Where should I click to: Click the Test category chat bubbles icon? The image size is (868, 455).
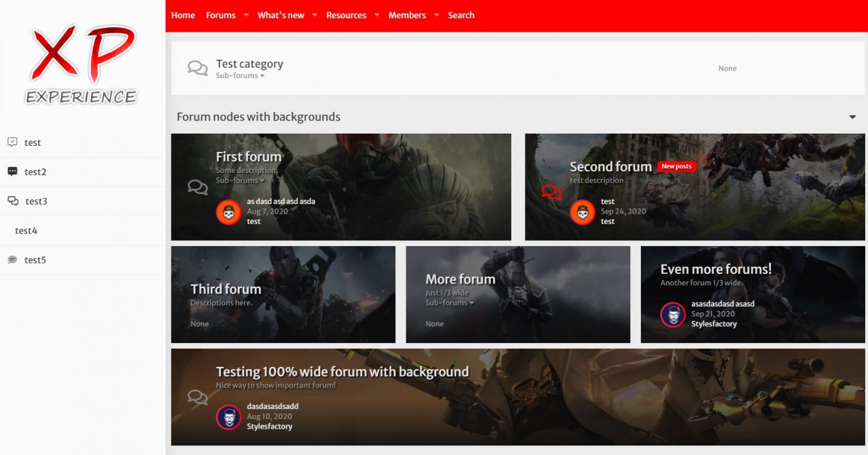(x=197, y=68)
